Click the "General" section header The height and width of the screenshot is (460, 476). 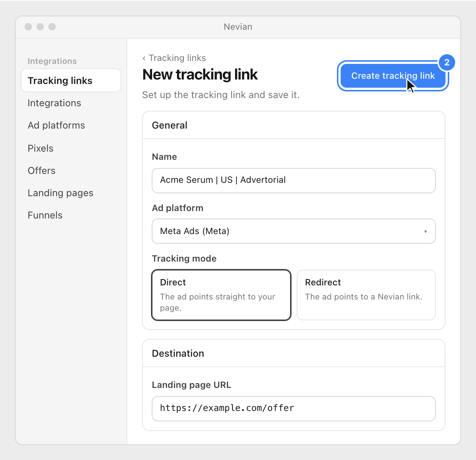170,125
